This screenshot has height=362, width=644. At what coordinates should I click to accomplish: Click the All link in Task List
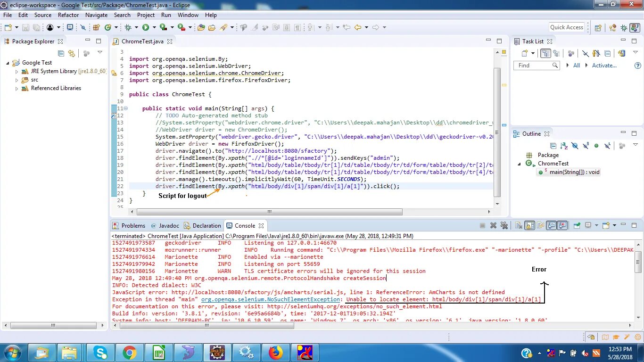pos(577,66)
